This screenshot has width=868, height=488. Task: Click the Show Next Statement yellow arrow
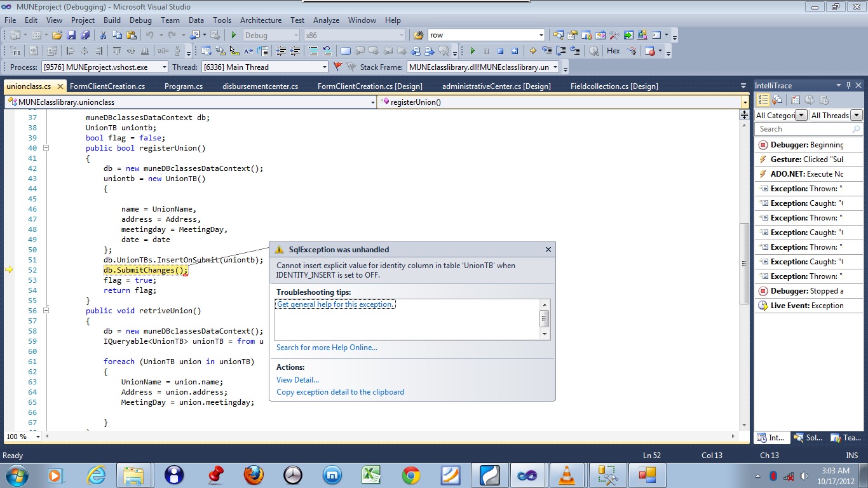tap(532, 51)
